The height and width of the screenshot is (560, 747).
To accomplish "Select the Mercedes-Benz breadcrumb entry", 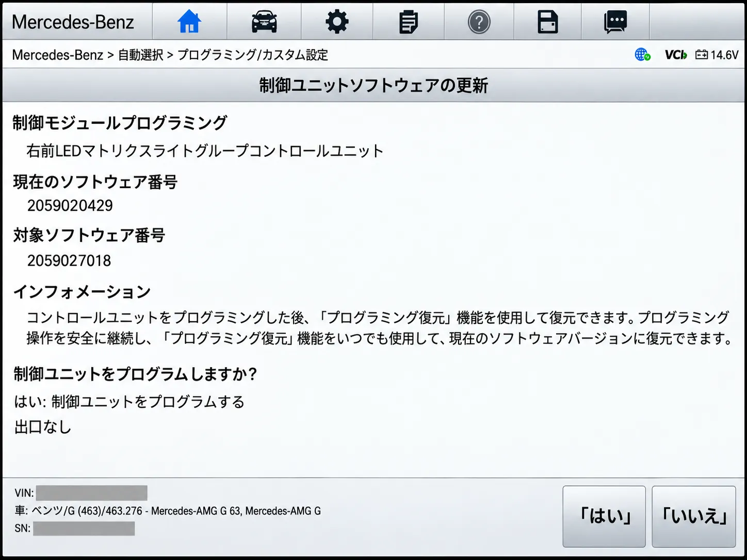I will pos(57,55).
